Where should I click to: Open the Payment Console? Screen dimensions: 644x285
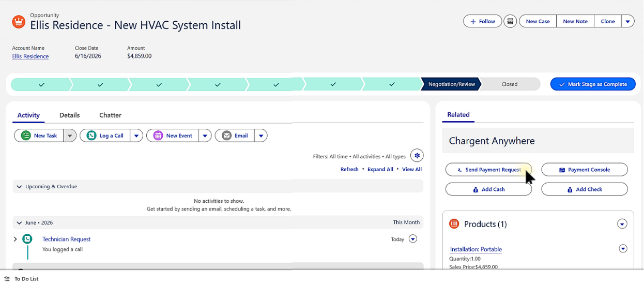click(x=585, y=170)
